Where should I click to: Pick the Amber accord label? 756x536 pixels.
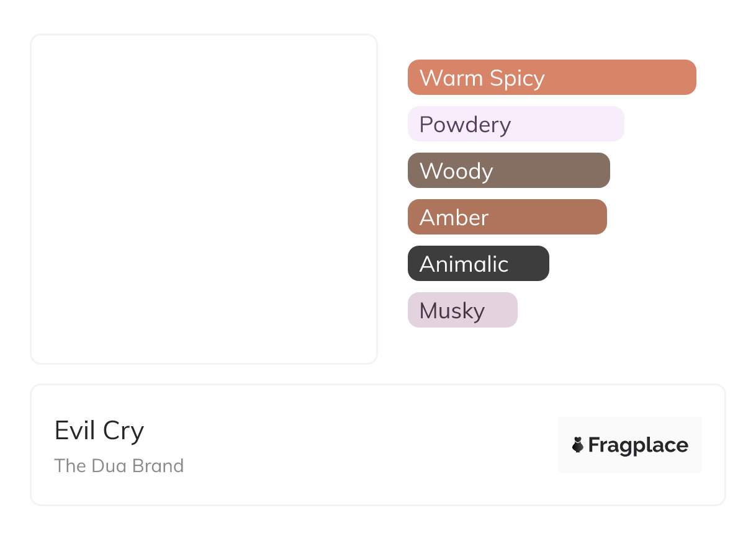point(454,217)
